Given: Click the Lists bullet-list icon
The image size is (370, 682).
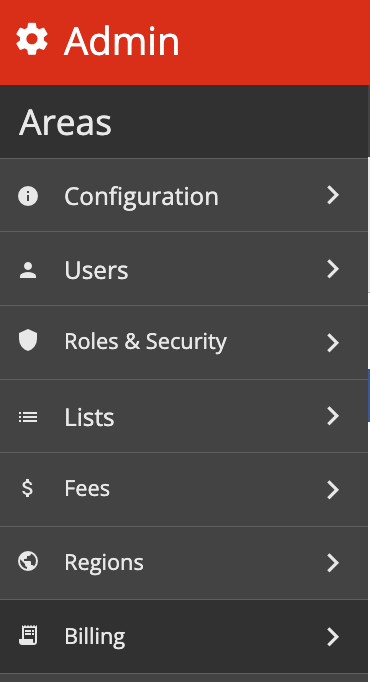Looking at the screenshot, I should pos(28,417).
